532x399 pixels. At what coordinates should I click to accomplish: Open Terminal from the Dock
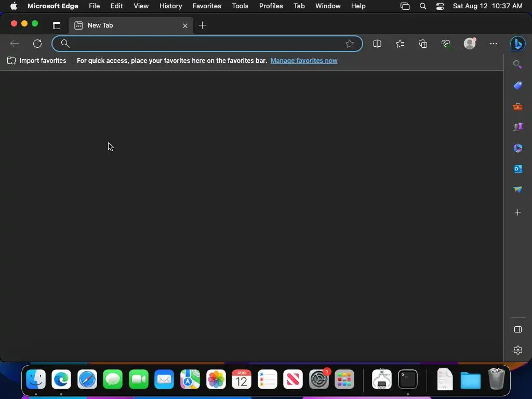click(x=407, y=379)
